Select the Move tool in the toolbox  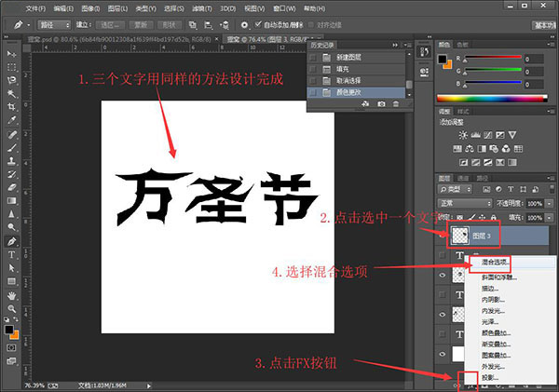point(11,54)
